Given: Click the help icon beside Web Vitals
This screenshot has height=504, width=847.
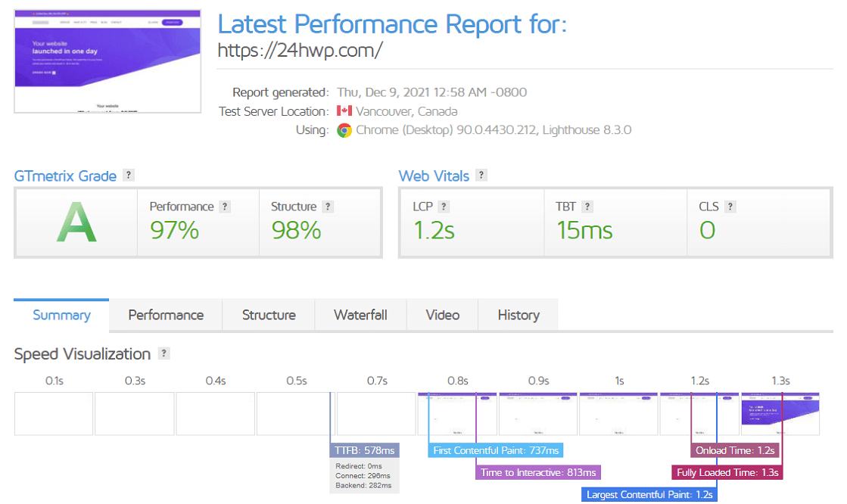Looking at the screenshot, I should (x=481, y=176).
